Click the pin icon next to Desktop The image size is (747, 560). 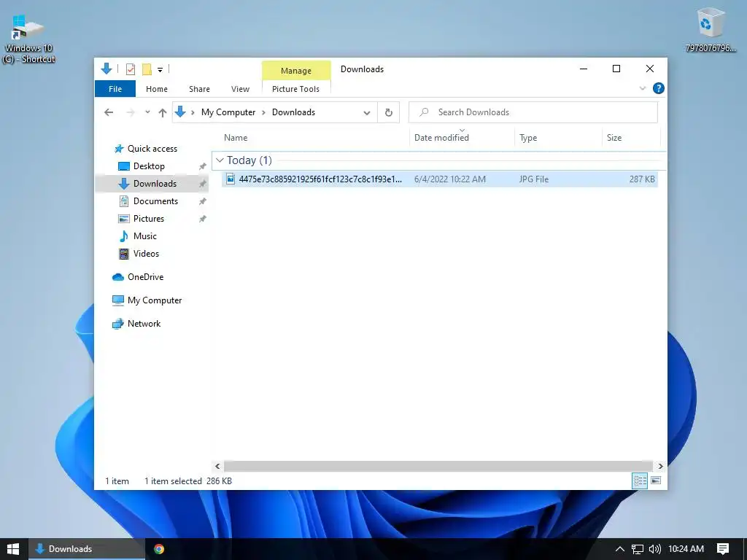(x=203, y=166)
